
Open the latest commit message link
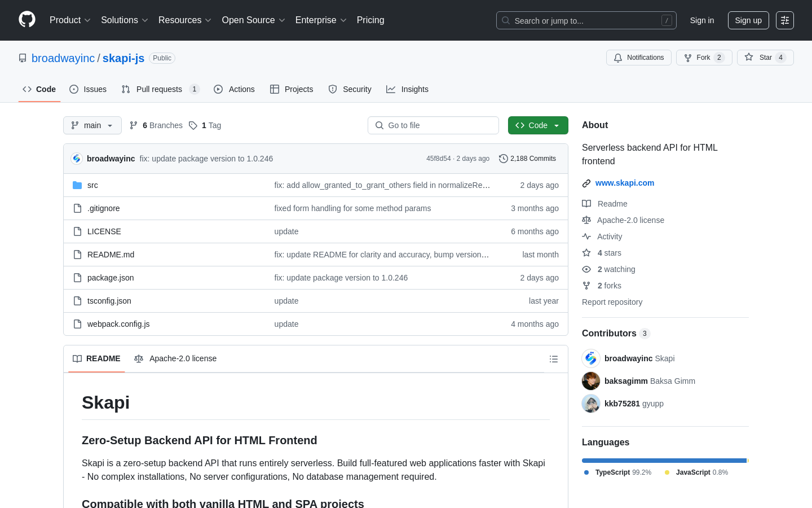(x=206, y=159)
